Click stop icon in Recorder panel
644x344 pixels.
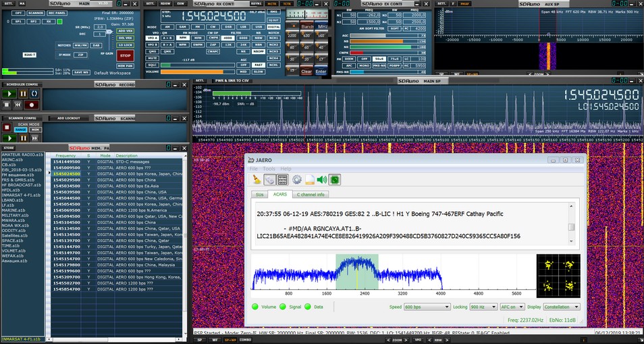point(7,105)
